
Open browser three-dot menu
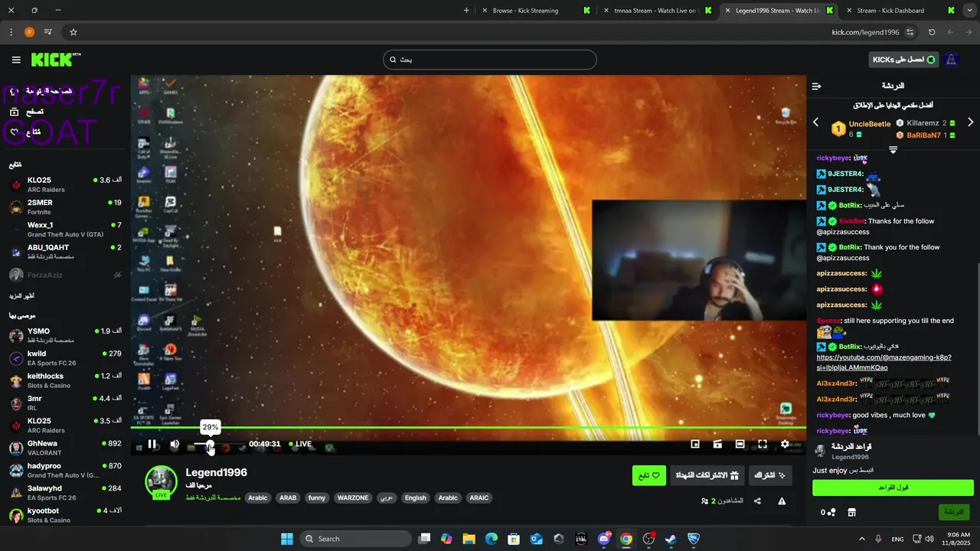tap(11, 32)
